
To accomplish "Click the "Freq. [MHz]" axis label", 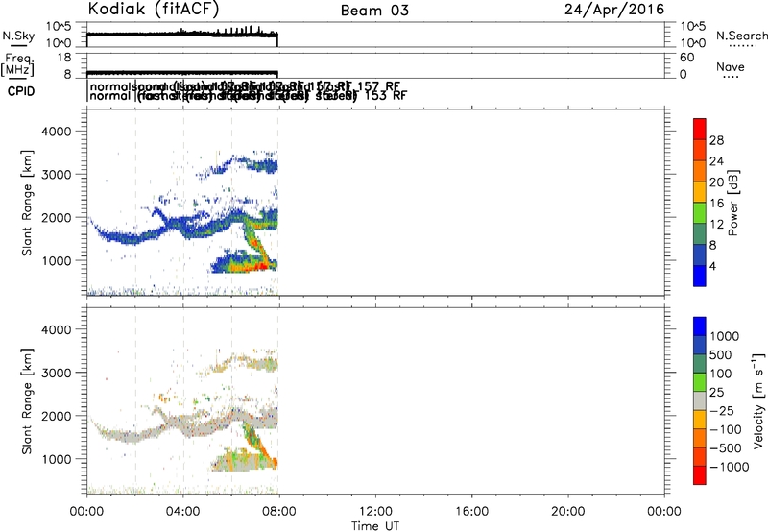I will click(x=17, y=64).
